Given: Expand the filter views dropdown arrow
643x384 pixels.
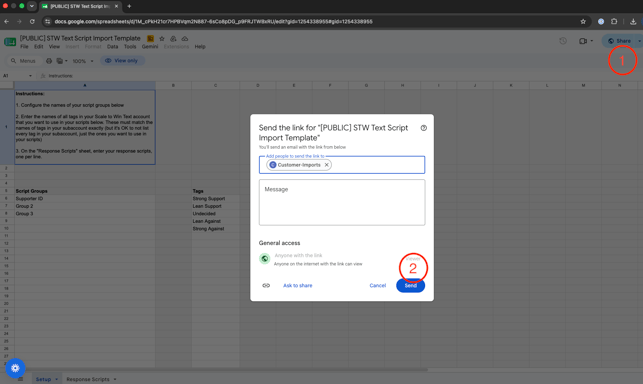Looking at the screenshot, I should point(66,61).
